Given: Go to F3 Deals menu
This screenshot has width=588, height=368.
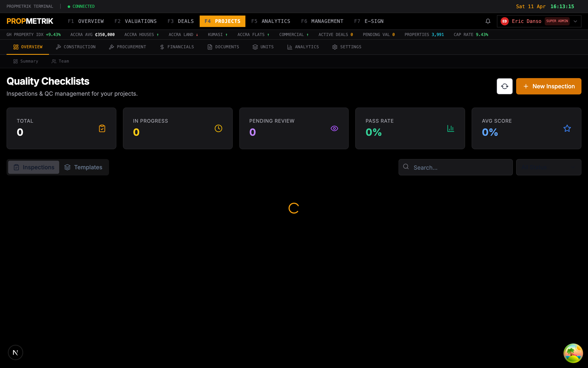Looking at the screenshot, I should tap(180, 21).
